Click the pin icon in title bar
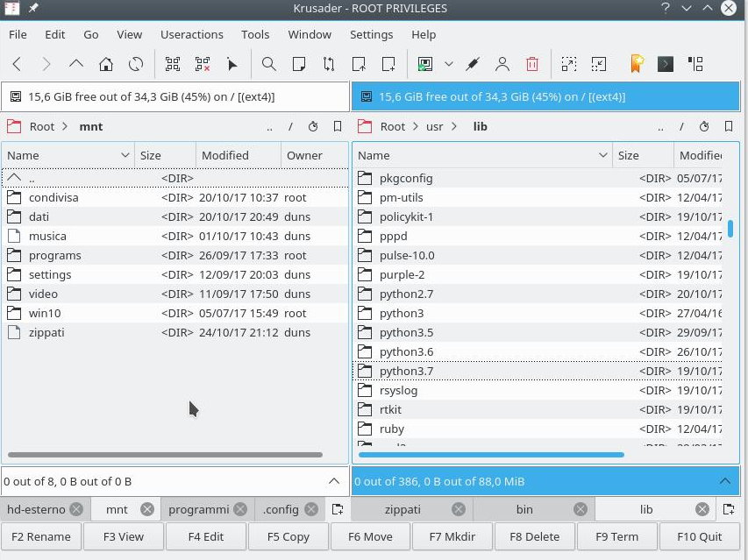Image resolution: width=748 pixels, height=560 pixels. click(33, 8)
